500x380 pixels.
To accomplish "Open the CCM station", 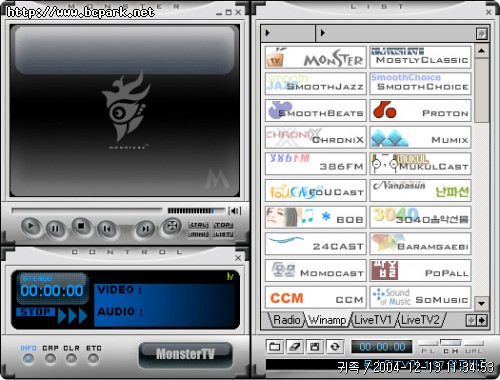I will tap(316, 297).
